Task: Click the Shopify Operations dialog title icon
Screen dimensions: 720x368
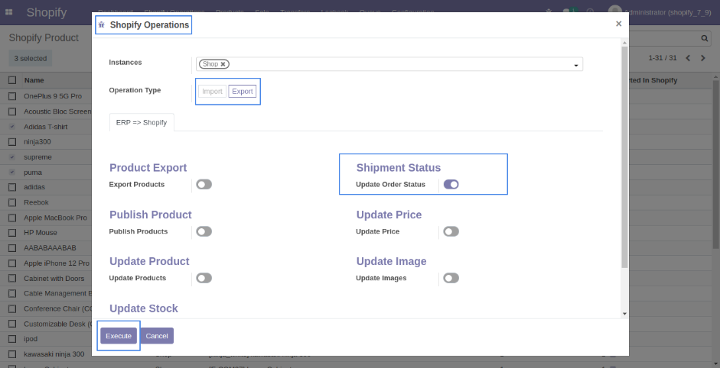Action: (101, 25)
